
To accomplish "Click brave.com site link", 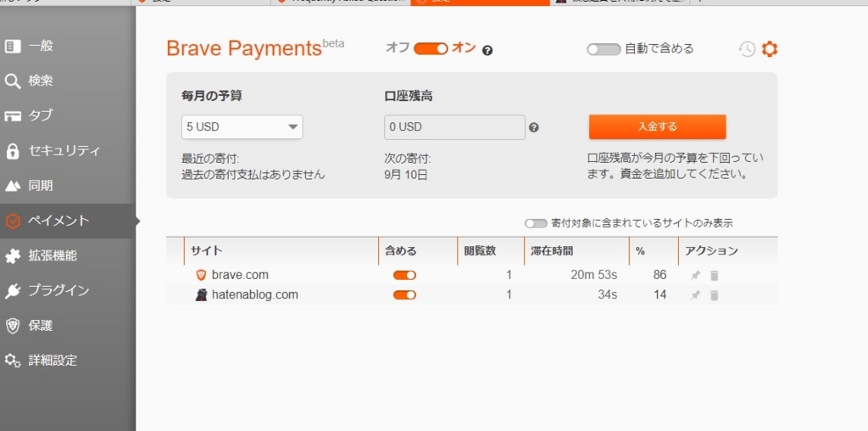I will [x=240, y=275].
